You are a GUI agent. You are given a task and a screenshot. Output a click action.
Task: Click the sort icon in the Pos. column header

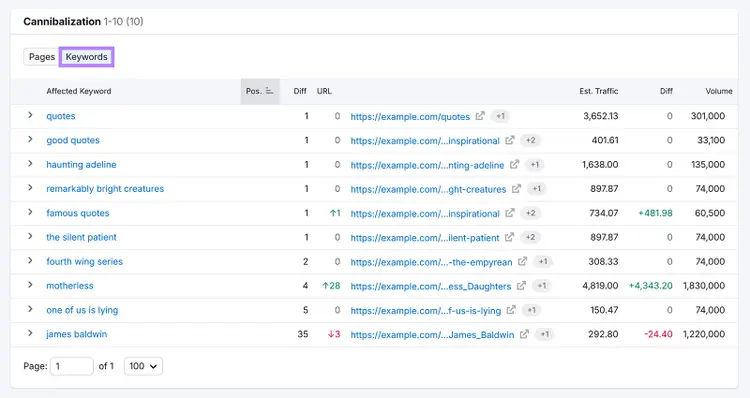tap(269, 91)
